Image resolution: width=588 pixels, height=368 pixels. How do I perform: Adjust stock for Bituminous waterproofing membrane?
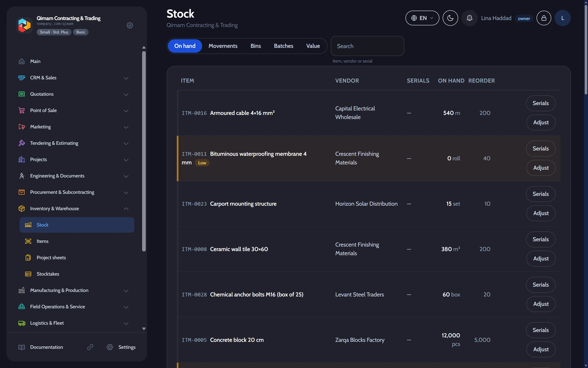[541, 168]
